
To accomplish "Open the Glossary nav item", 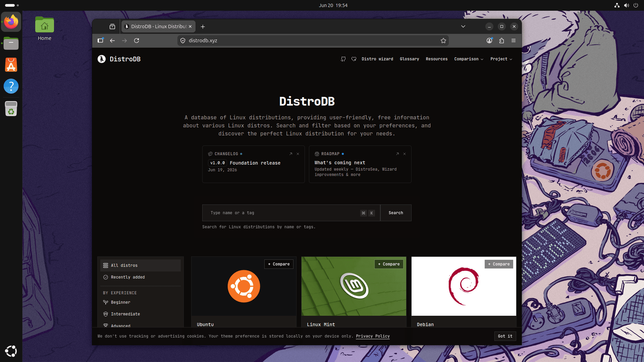I will pyautogui.click(x=409, y=59).
